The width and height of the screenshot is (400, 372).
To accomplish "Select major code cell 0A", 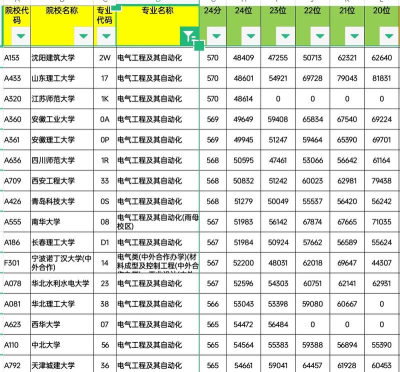I will (105, 119).
